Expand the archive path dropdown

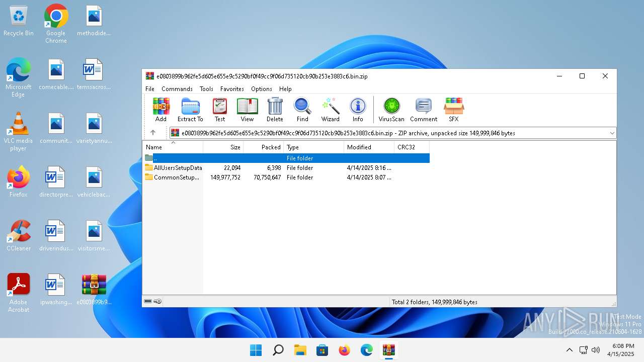[x=612, y=133]
